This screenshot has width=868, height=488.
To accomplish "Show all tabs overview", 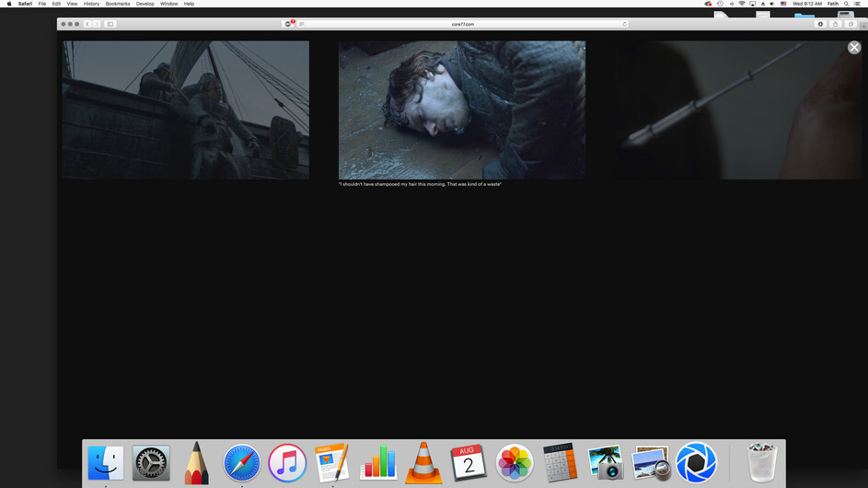I will (851, 24).
